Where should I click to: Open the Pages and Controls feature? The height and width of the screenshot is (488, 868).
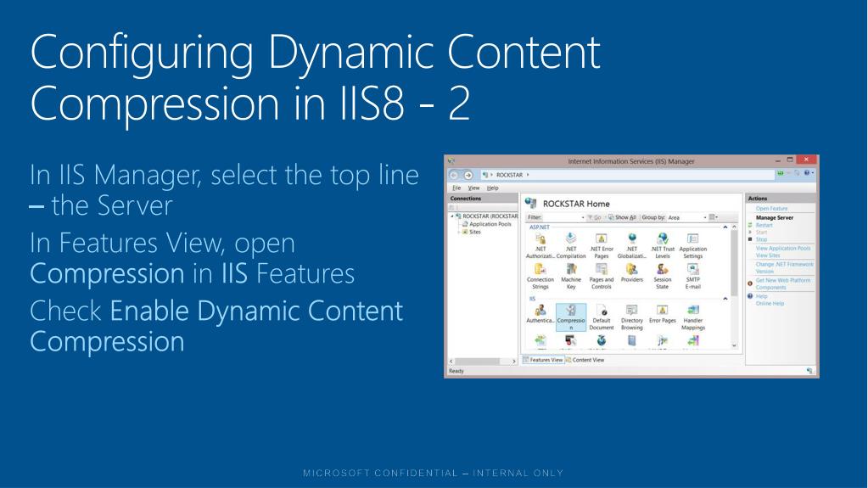pos(602,277)
